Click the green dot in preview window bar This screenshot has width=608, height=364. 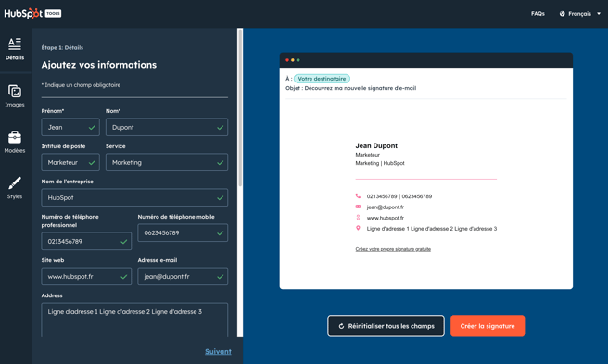pyautogui.click(x=298, y=60)
